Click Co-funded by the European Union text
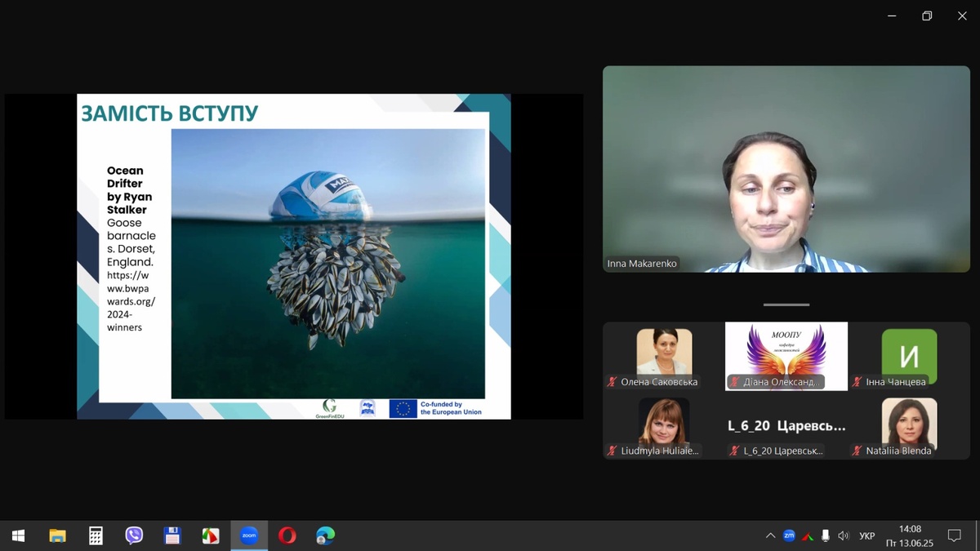 point(451,408)
